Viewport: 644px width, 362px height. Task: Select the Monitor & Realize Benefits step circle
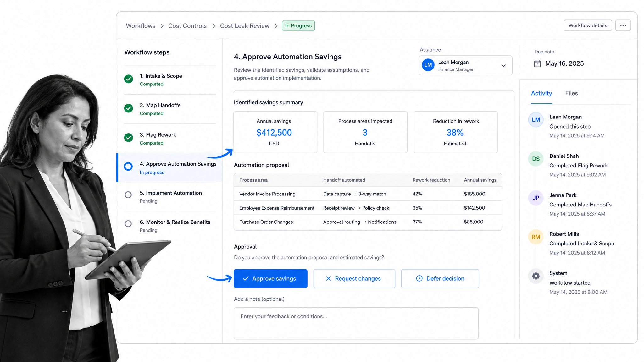(x=128, y=224)
